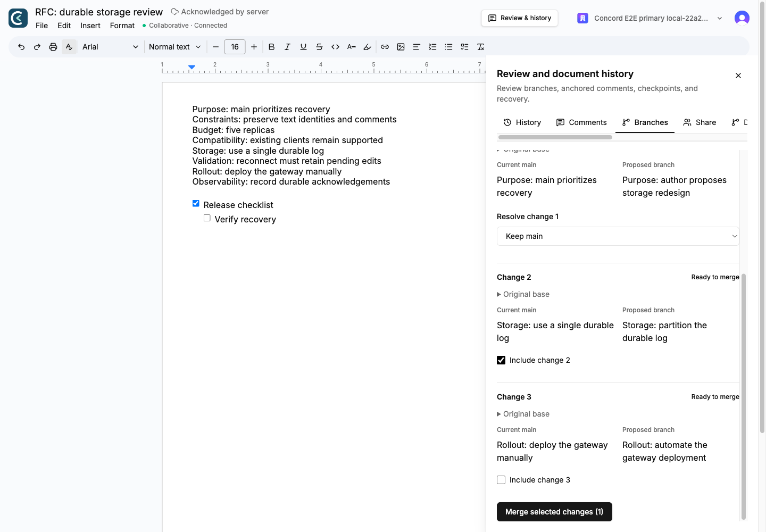Switch to the Comments tab
The image size is (766, 532).
(581, 122)
